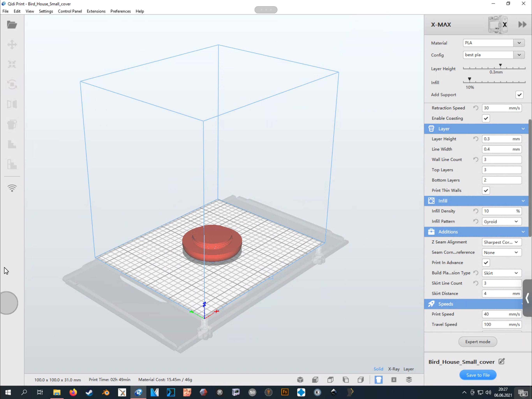Image resolution: width=532 pixels, height=399 pixels.
Task: Open the Seam Corner Preference dropdown
Action: [x=502, y=252]
